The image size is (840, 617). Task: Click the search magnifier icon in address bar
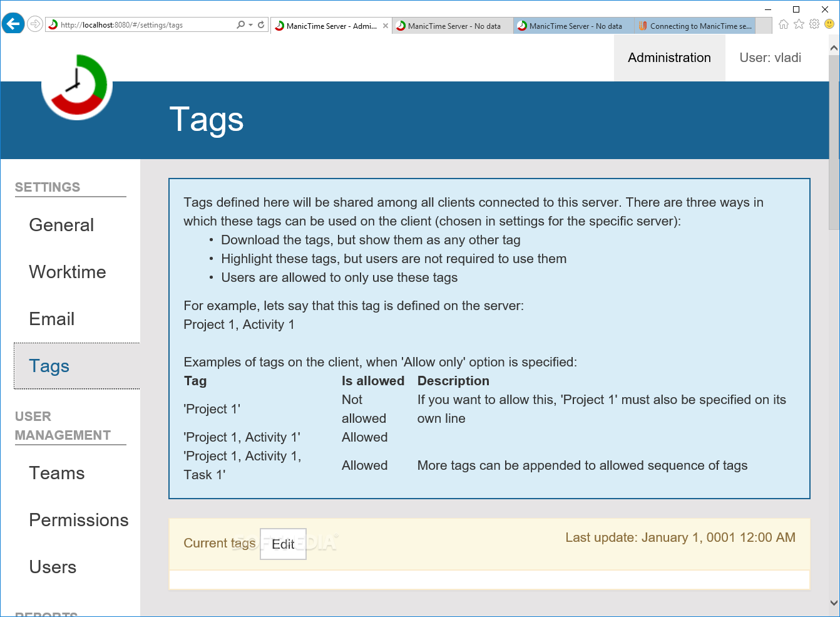click(240, 25)
